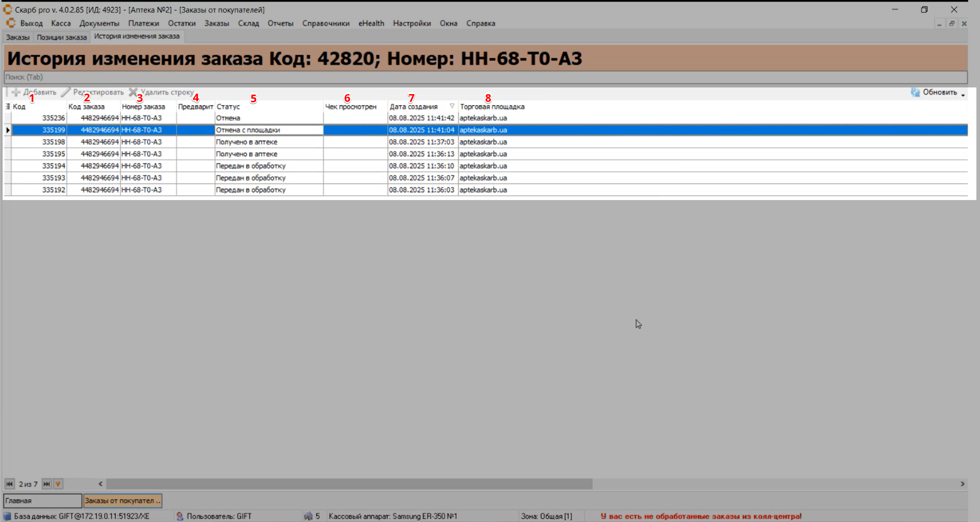The height and width of the screenshot is (522, 980).
Task: Click the Обновить refresh icon
Action: point(915,93)
